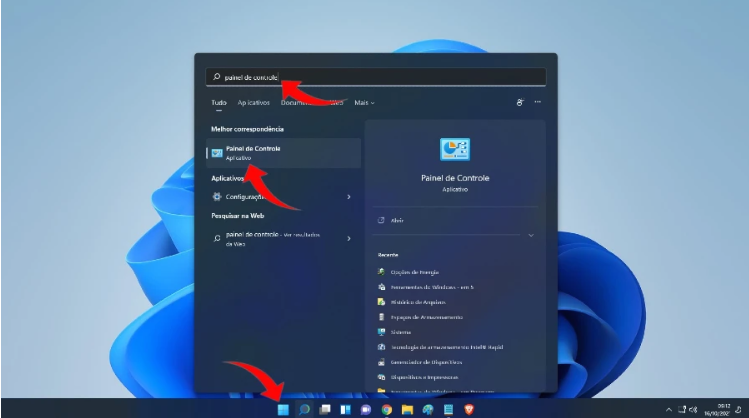Expand the 'painel de controle' web result chevron
The image size is (749, 418).
349,238
